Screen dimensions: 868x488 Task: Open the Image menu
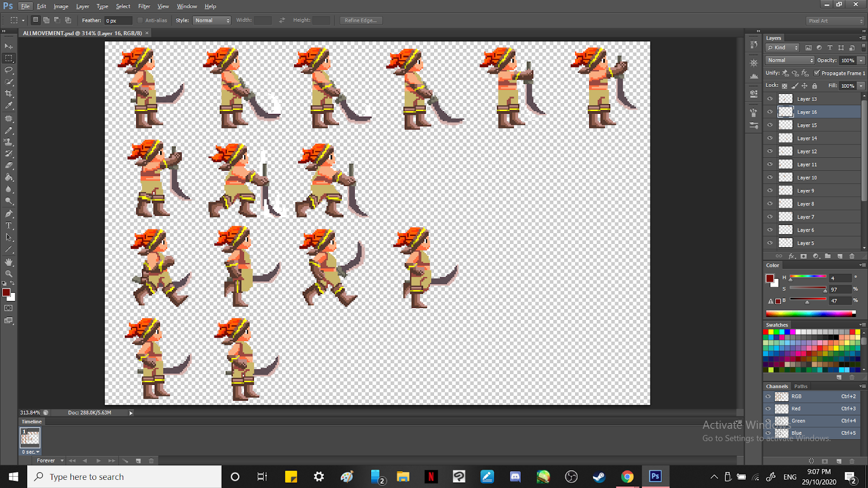pos(61,7)
